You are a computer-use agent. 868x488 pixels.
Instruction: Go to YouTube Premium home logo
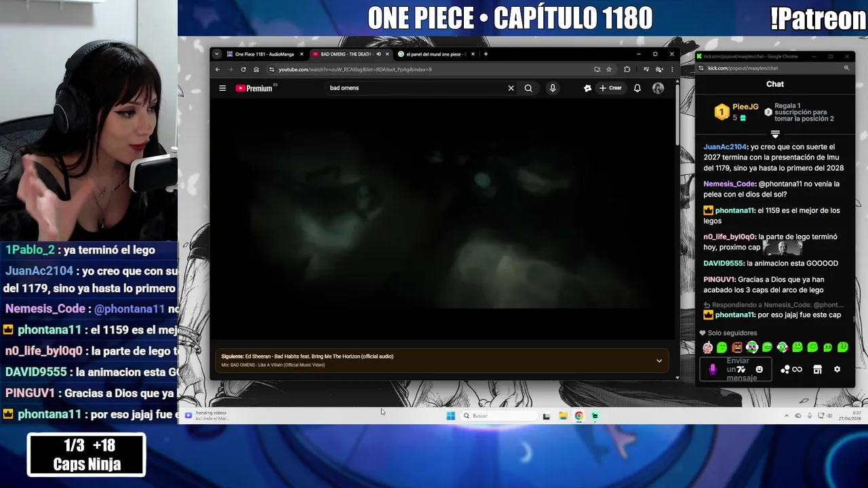[x=255, y=88]
